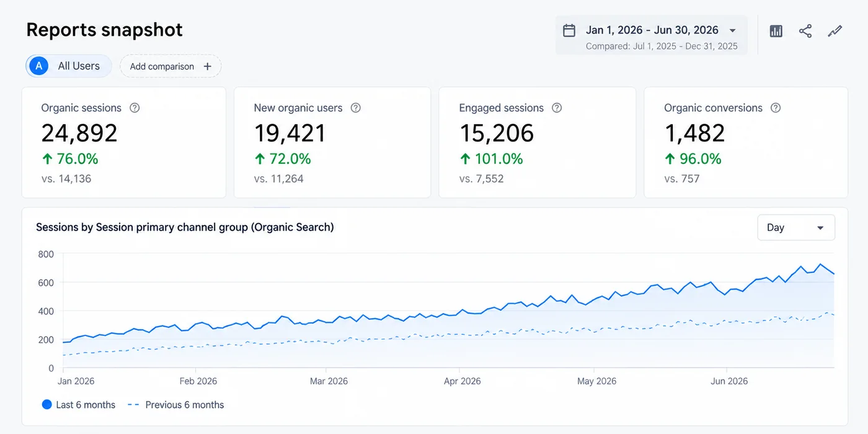This screenshot has height=434, width=868.
Task: Click the Feb 2026 axis label
Action: pos(198,381)
